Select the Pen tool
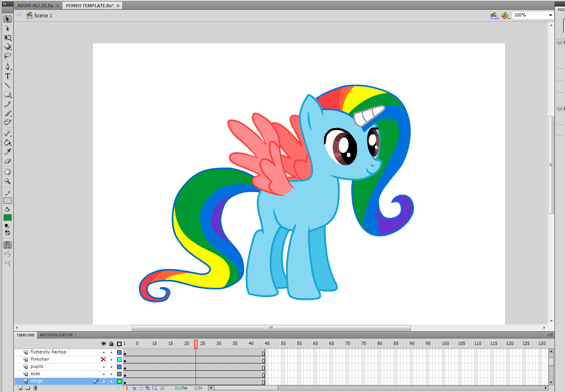This screenshot has height=392, width=565. 7,67
